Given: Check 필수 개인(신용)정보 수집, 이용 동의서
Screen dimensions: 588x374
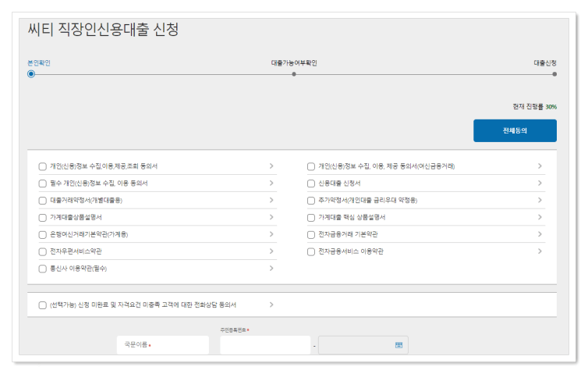Looking at the screenshot, I should tap(43, 183).
